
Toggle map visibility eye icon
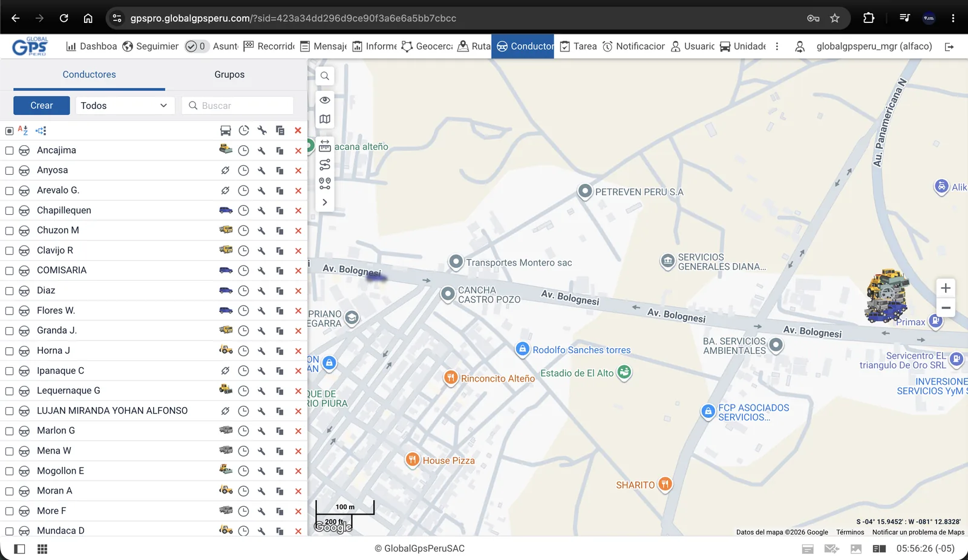(x=325, y=100)
